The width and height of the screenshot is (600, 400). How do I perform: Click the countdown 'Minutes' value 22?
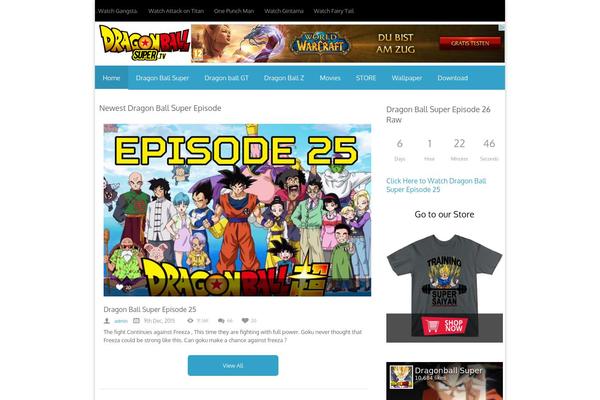459,144
